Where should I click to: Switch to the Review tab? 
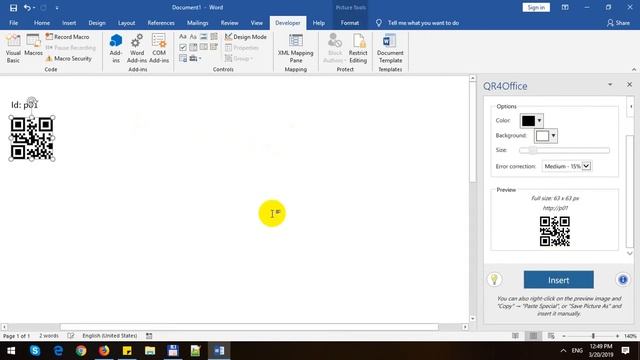(229, 23)
